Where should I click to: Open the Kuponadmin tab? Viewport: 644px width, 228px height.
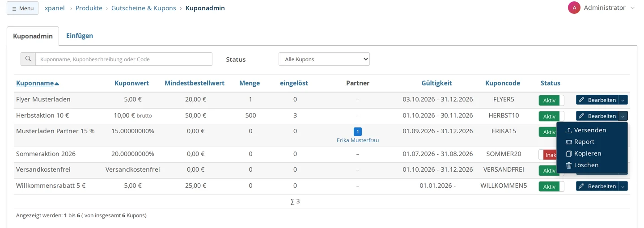tap(33, 36)
